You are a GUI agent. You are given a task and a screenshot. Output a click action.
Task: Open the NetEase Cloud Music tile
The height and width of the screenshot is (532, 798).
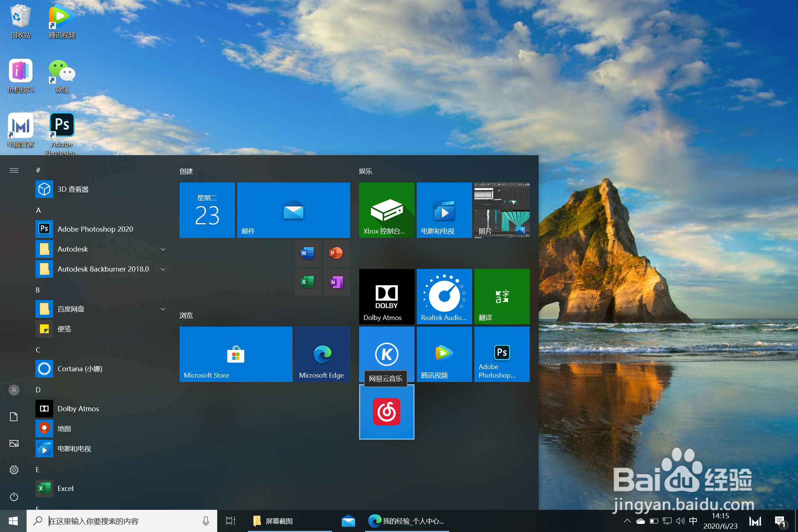386,412
